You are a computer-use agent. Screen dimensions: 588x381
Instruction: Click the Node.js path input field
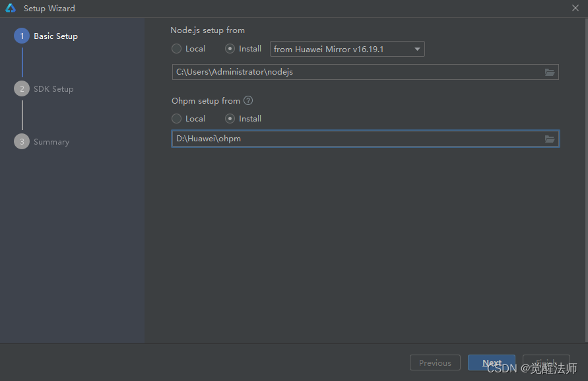tap(365, 72)
